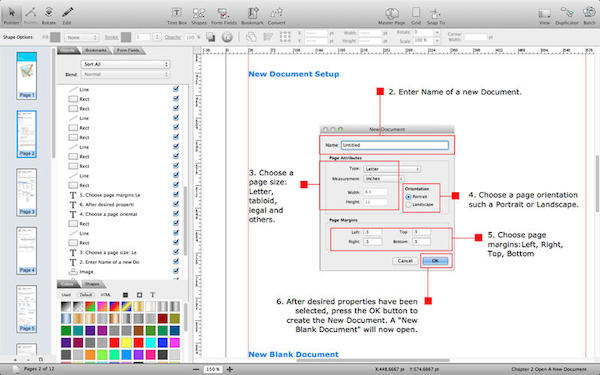Screen dimensions: 600x375
Task: Open the Convert tool
Action: (276, 15)
